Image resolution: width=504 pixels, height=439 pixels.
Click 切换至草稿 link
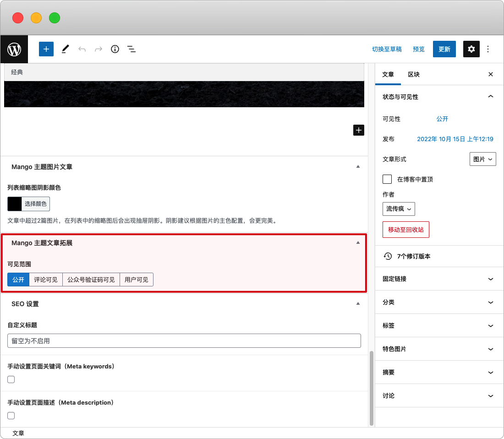point(387,49)
